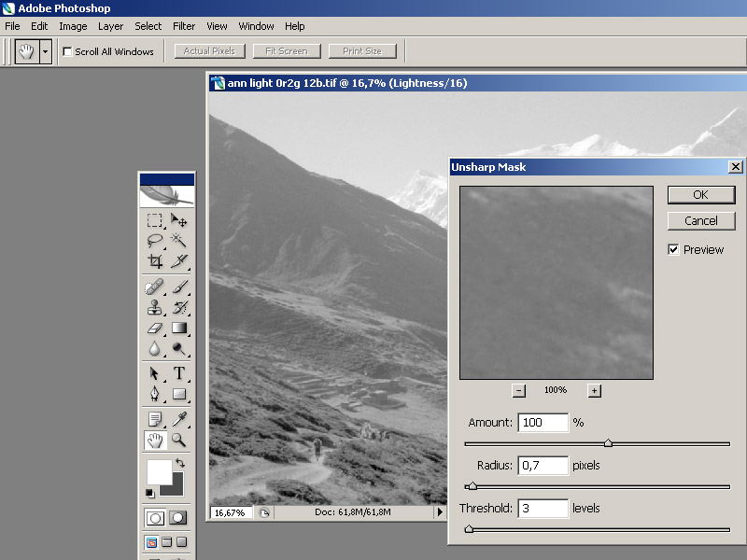Select the Eyedropper tool
The height and width of the screenshot is (560, 747).
pyautogui.click(x=179, y=419)
